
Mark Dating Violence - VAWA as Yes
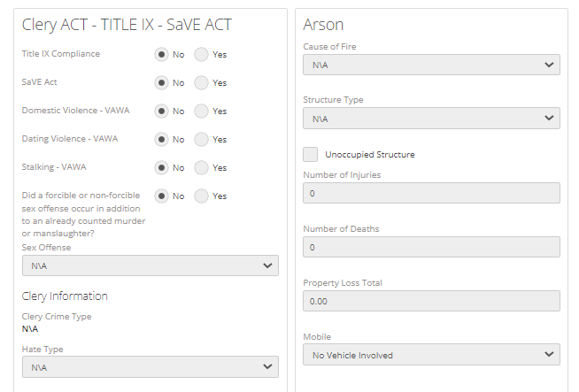pyautogui.click(x=201, y=140)
